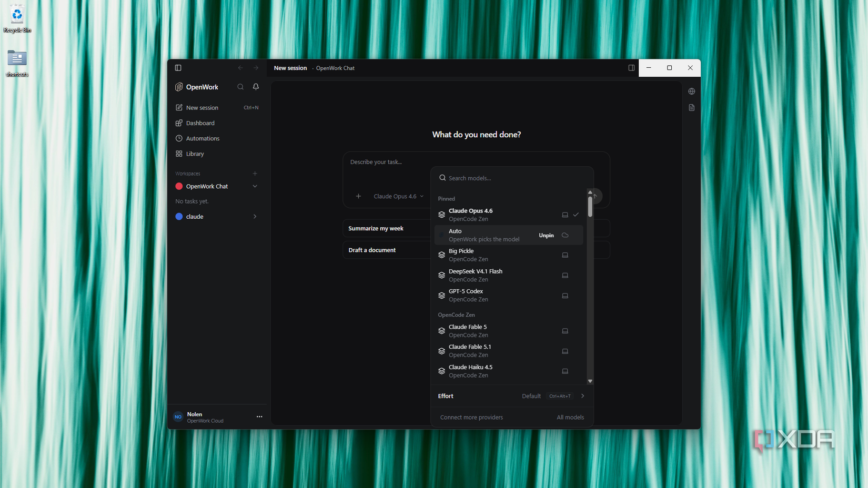Click laptop icon on Claude Fable 5 row
Screen dimensions: 868x488
(565, 331)
